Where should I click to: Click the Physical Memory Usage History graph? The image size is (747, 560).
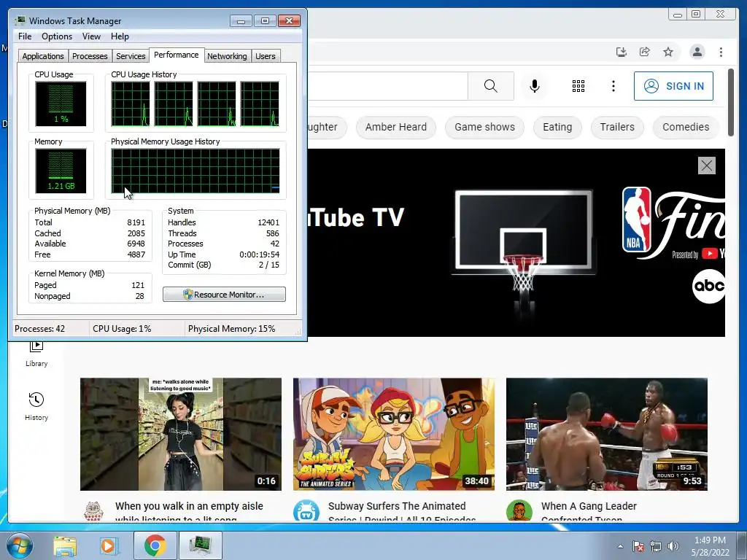[x=196, y=171]
